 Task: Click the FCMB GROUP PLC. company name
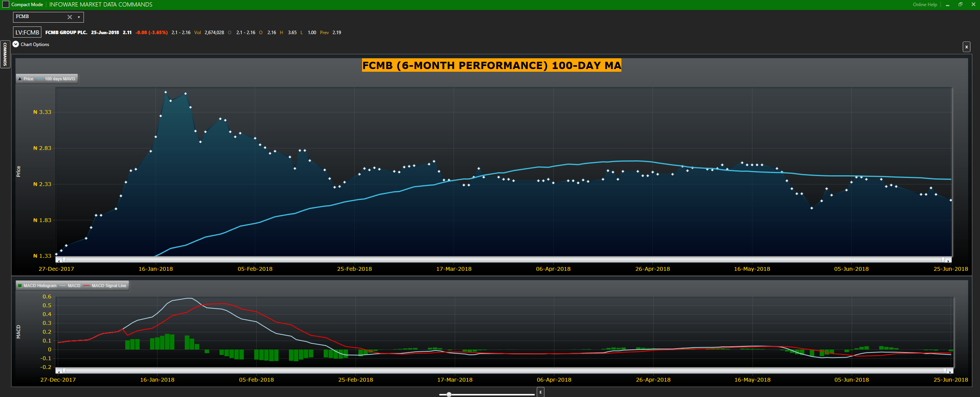pyautogui.click(x=66, y=33)
